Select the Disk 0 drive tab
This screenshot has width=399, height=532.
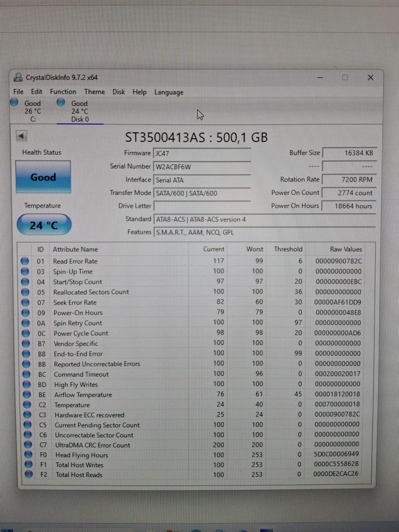coord(79,111)
